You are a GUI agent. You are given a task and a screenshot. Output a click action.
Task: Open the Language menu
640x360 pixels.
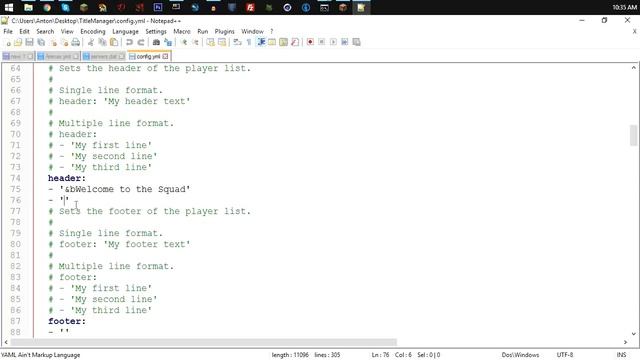(125, 31)
